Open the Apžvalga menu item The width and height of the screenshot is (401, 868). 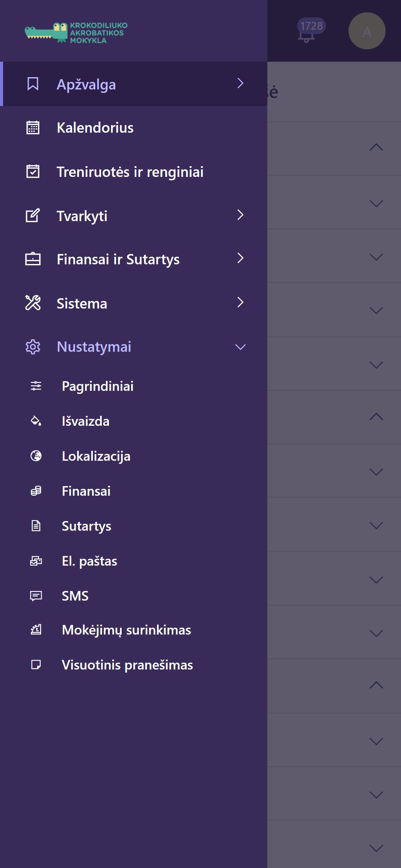86,84
